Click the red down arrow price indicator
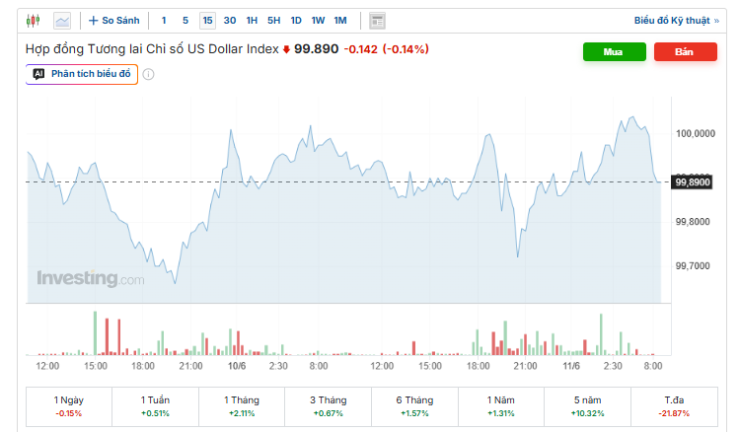740x432 pixels. click(x=286, y=49)
